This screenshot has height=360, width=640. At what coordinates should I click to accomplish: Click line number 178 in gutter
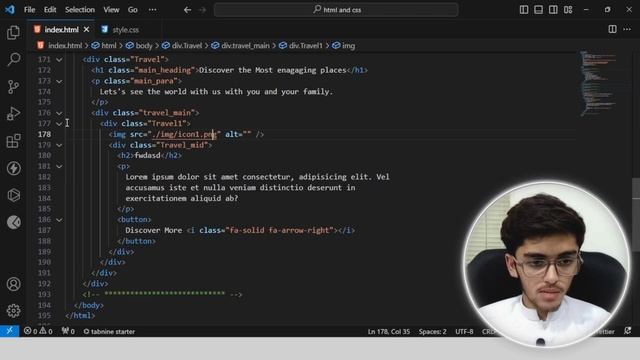[x=44, y=134]
